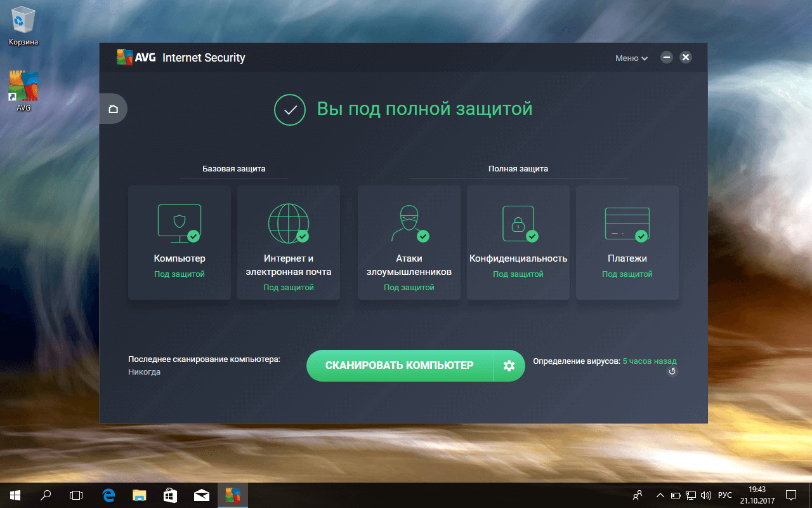Open File Explorer from the taskbar
The image size is (812, 508).
[x=140, y=495]
